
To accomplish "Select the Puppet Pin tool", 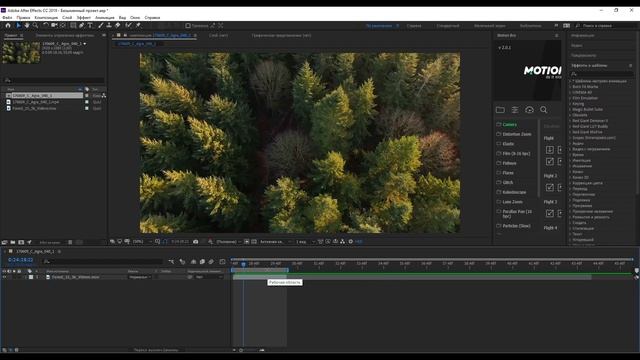I will [138, 25].
